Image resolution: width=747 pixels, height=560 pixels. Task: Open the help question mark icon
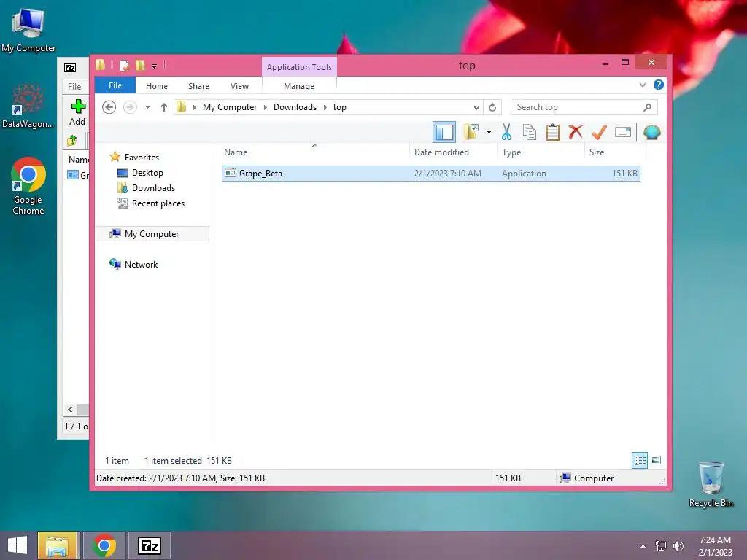coord(659,85)
